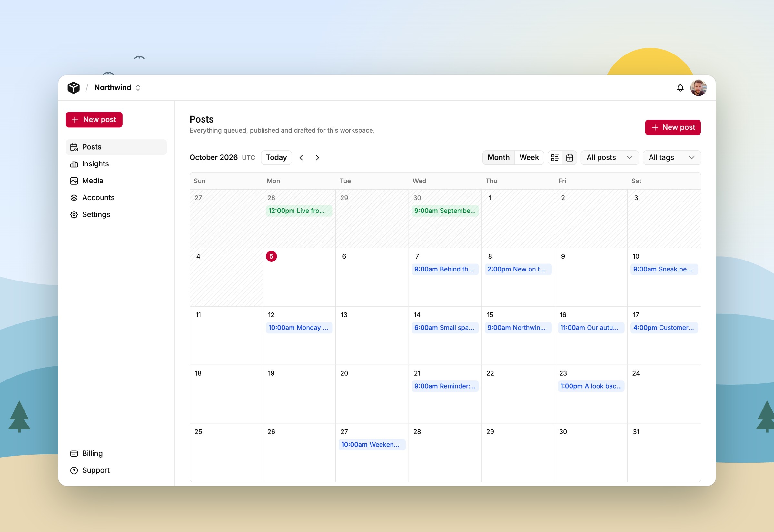774x532 pixels.
Task: Switch to Month view
Action: (498, 158)
